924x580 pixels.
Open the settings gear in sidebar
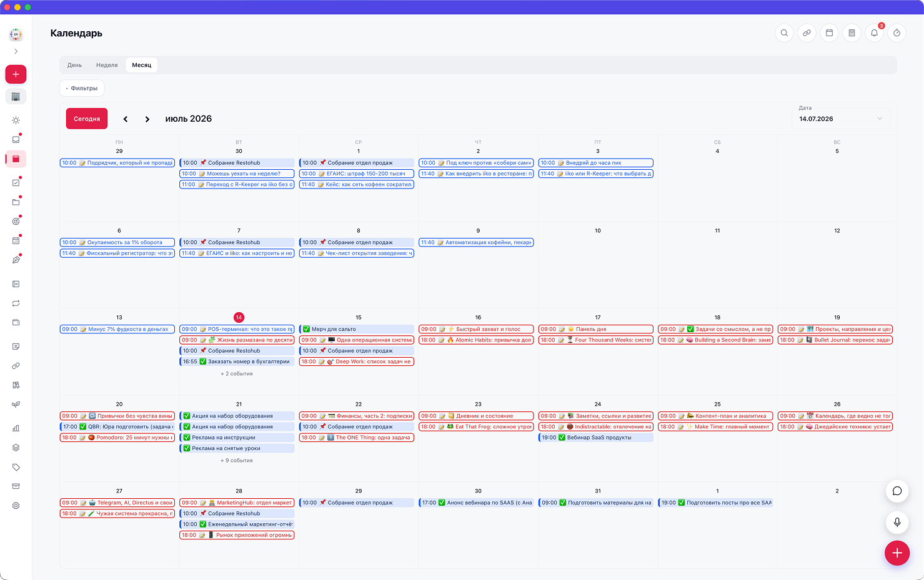[16, 506]
